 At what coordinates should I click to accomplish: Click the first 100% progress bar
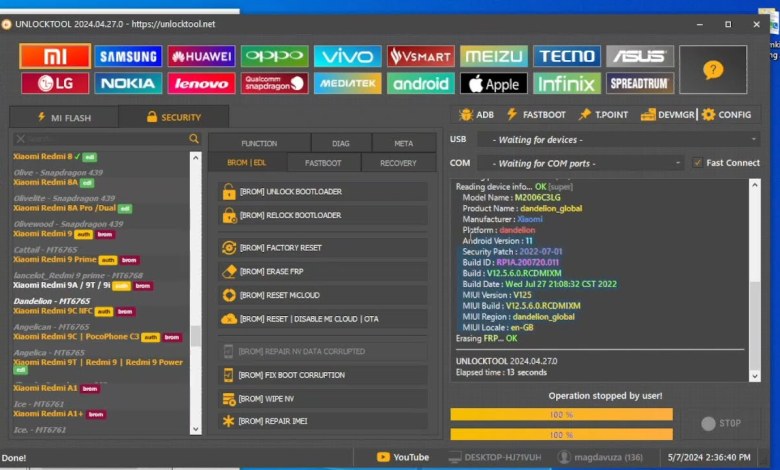coord(561,413)
